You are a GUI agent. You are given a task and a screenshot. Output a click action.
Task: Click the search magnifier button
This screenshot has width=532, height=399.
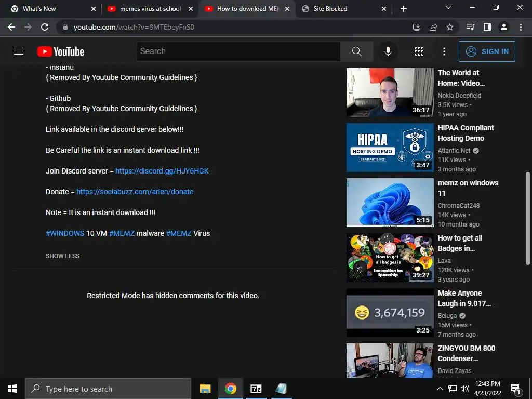click(356, 51)
